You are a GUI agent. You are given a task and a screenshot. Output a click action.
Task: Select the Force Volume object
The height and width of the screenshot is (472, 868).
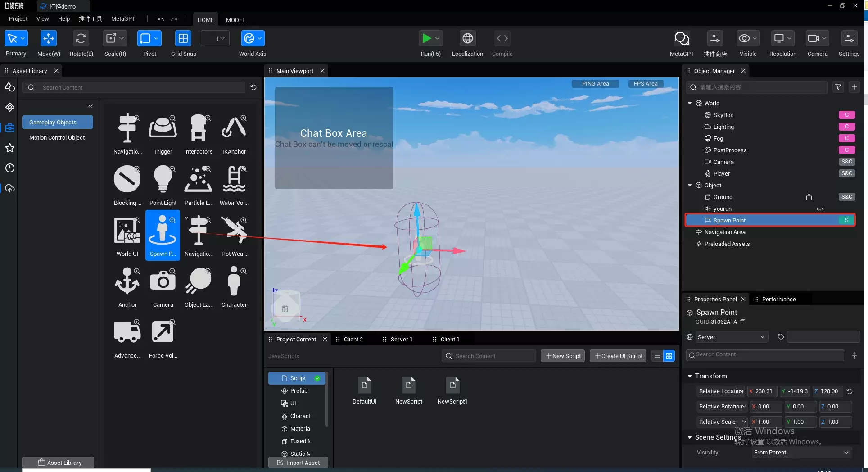click(x=163, y=338)
